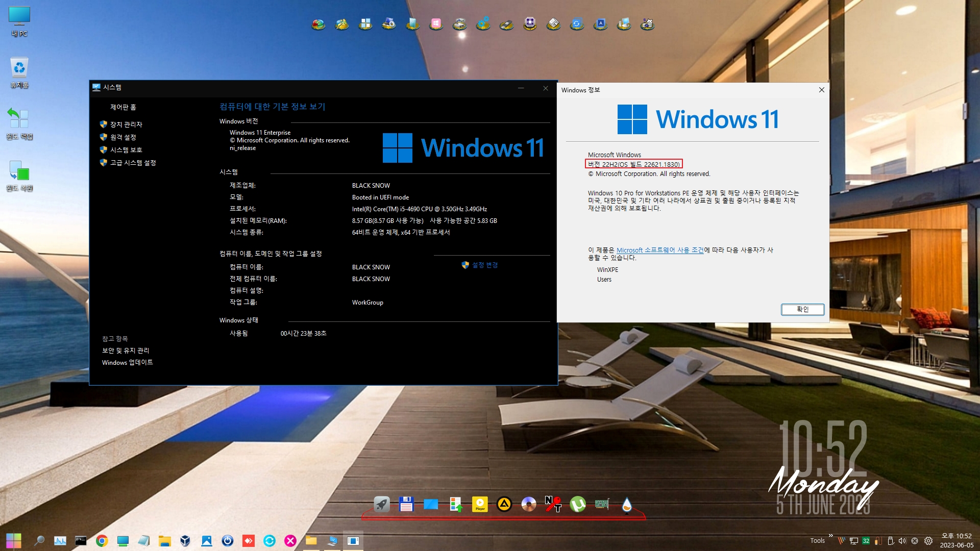The image size is (980, 551).
Task: Open File Explorer folder on taskbar
Action: pos(164,541)
